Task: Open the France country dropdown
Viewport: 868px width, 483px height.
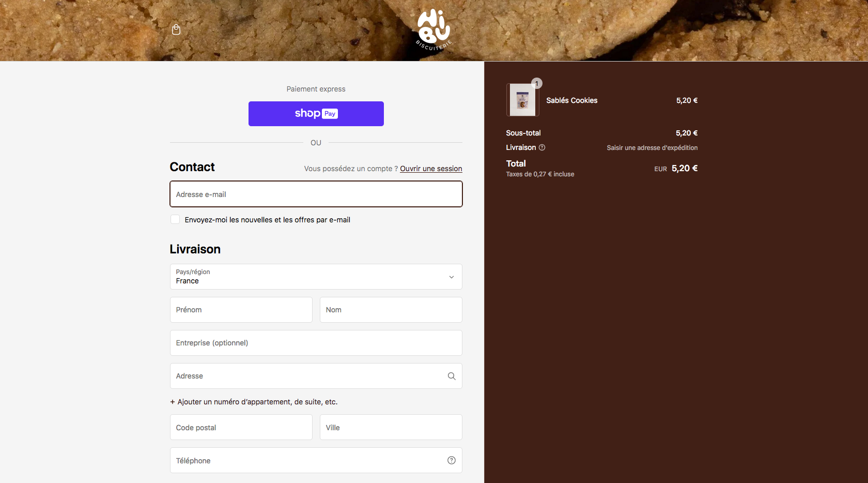Action: (x=316, y=277)
